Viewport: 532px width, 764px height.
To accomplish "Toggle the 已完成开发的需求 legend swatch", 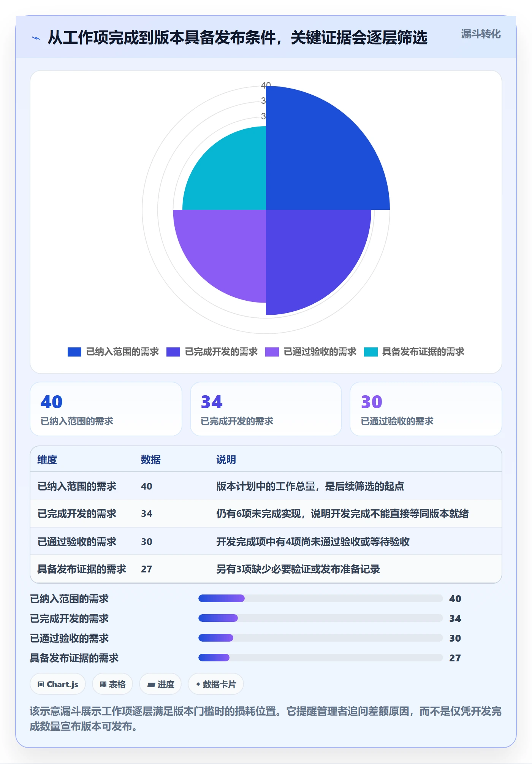I will click(173, 352).
